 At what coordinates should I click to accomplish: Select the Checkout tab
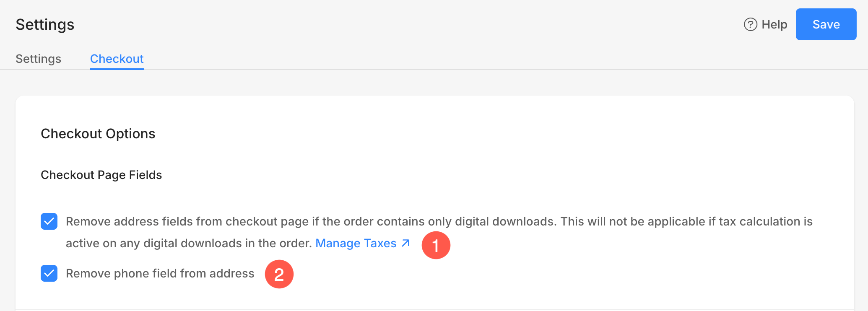(117, 59)
